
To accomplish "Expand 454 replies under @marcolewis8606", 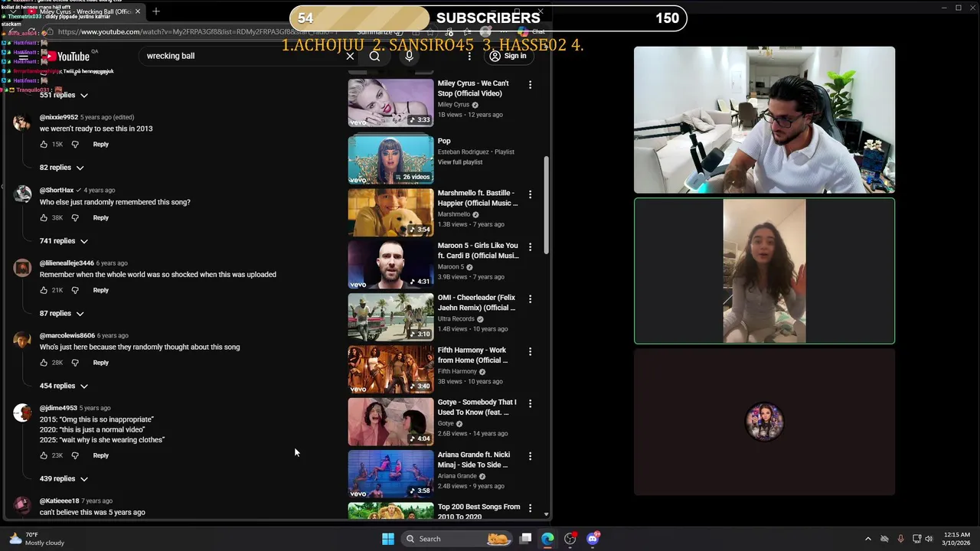I will tap(64, 386).
